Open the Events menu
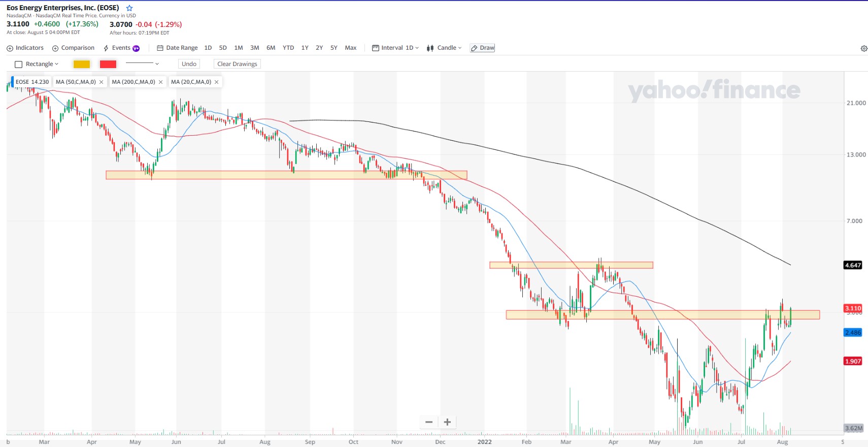Viewport: 868px width, 447px height. [x=121, y=48]
